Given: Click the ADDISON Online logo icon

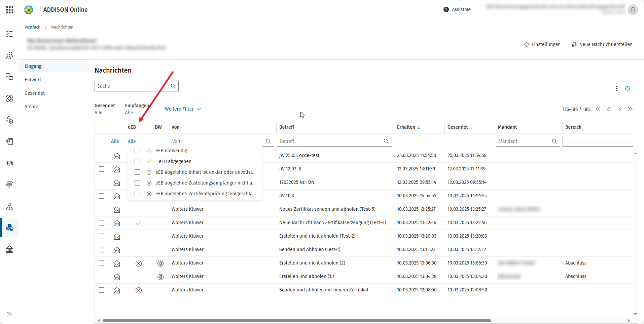Looking at the screenshot, I should point(29,10).
